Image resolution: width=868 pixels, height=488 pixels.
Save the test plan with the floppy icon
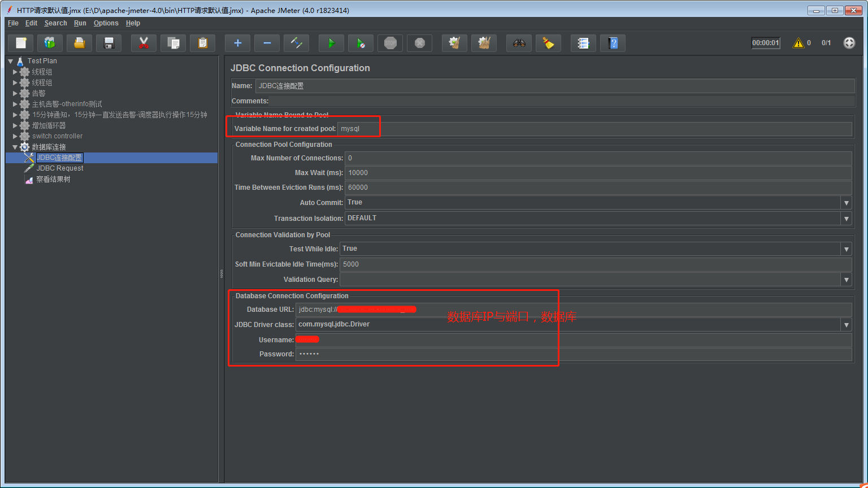[x=109, y=43]
